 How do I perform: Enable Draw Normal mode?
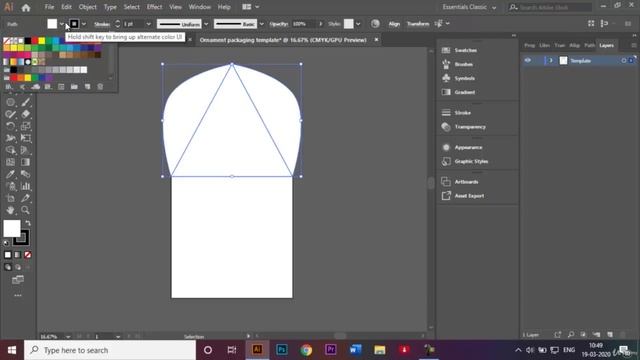(8, 267)
